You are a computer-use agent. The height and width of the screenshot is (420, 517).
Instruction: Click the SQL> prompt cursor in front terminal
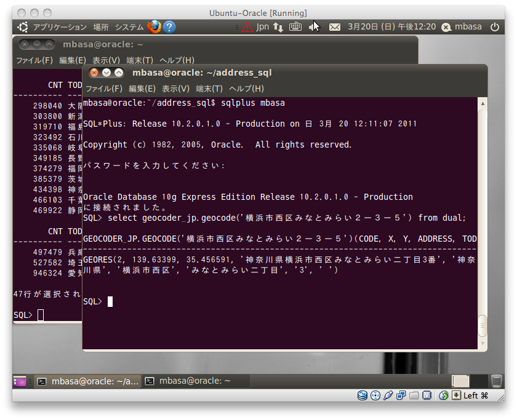[110, 301]
